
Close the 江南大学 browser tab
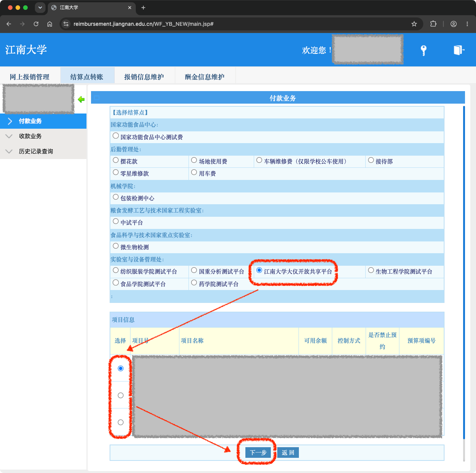(130, 8)
